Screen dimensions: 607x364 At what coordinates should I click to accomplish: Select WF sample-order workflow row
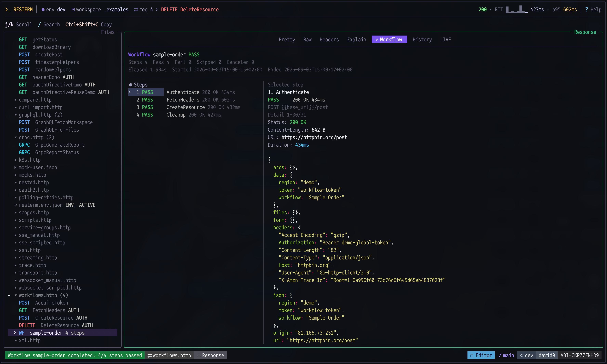63,333
